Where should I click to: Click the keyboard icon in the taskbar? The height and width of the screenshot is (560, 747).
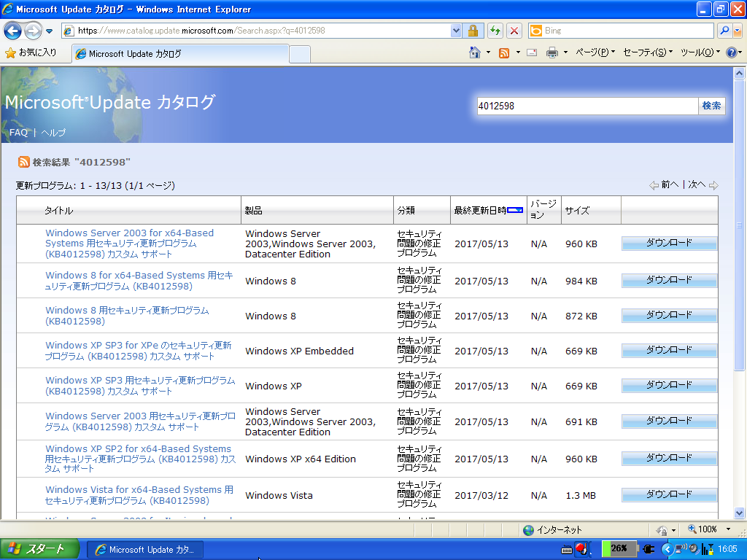[x=566, y=550]
